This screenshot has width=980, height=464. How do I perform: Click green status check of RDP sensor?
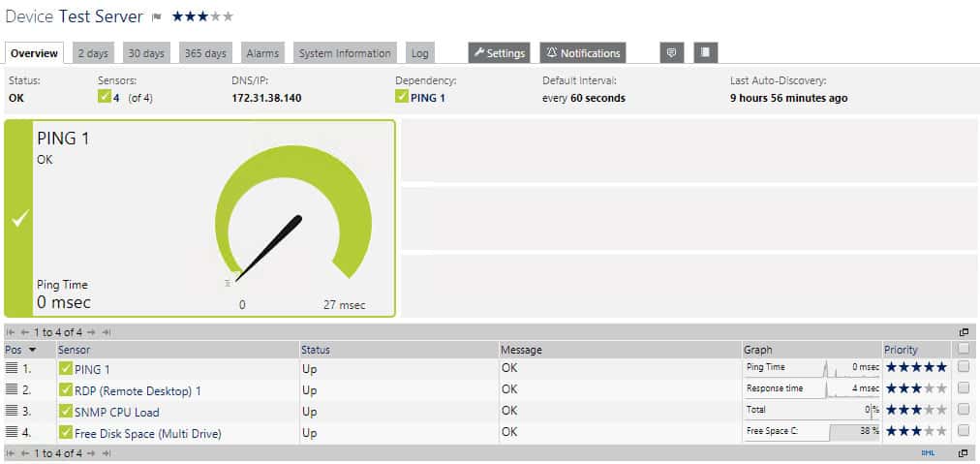pyautogui.click(x=66, y=390)
